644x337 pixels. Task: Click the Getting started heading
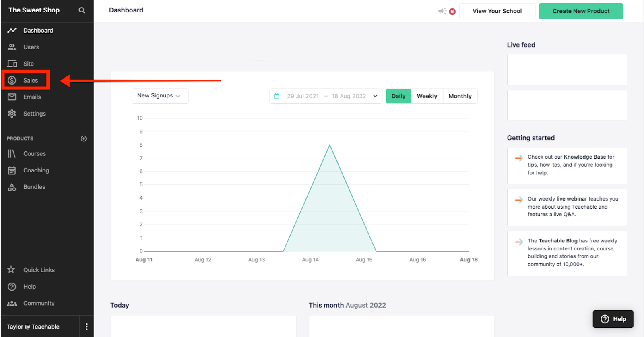530,138
